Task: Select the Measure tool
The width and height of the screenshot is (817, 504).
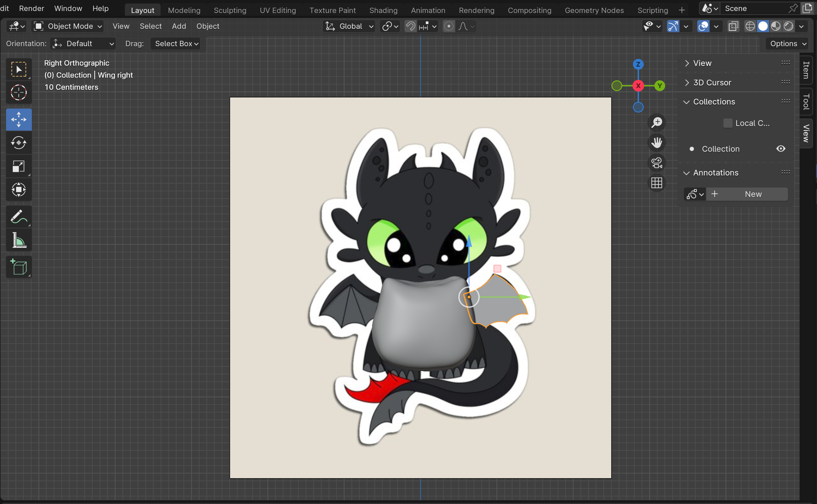Action: click(x=19, y=240)
